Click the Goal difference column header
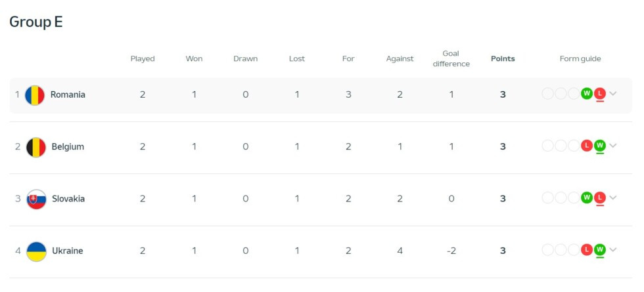This screenshot has height=292, width=644. tap(451, 58)
